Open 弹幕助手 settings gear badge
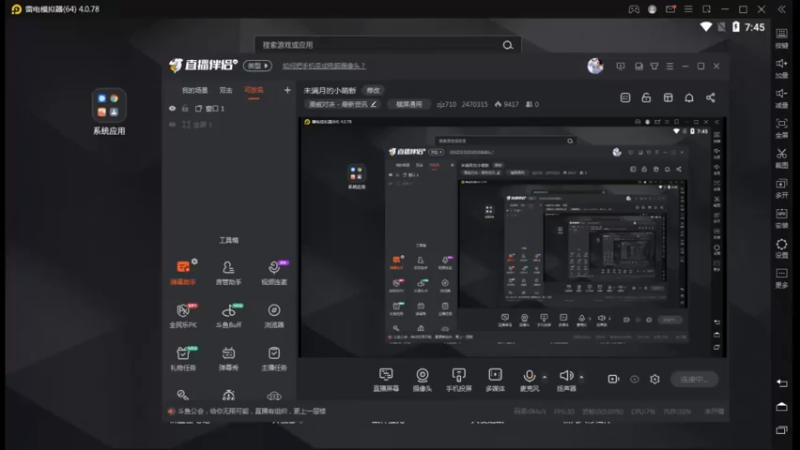This screenshot has height=450, width=800. (194, 261)
